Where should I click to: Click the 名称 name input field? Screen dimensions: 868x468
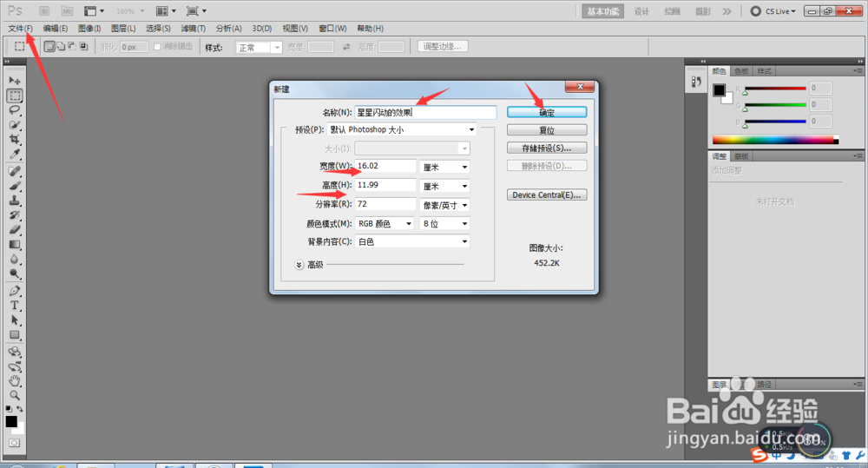point(425,112)
